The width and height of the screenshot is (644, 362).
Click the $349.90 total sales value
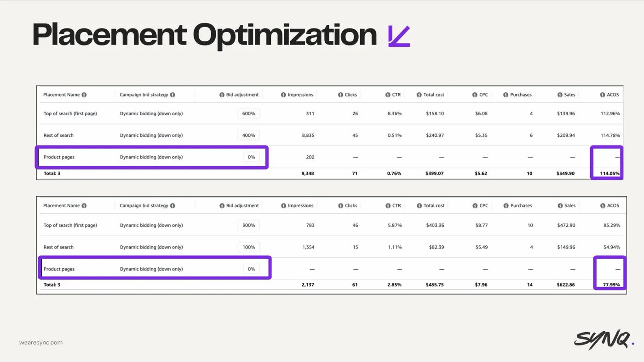point(566,174)
